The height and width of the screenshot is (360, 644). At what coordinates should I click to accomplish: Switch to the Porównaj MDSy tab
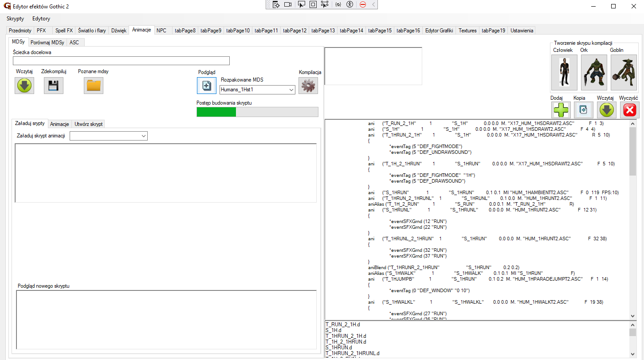click(47, 43)
